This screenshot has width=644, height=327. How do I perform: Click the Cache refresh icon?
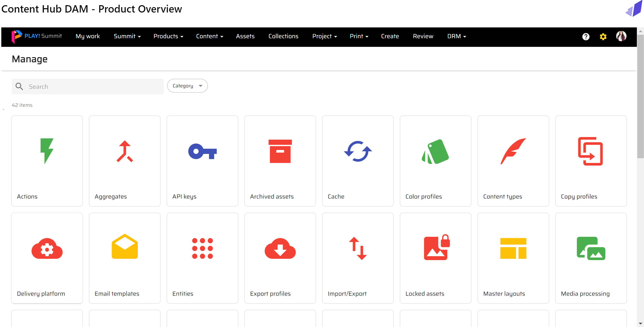pyautogui.click(x=358, y=151)
